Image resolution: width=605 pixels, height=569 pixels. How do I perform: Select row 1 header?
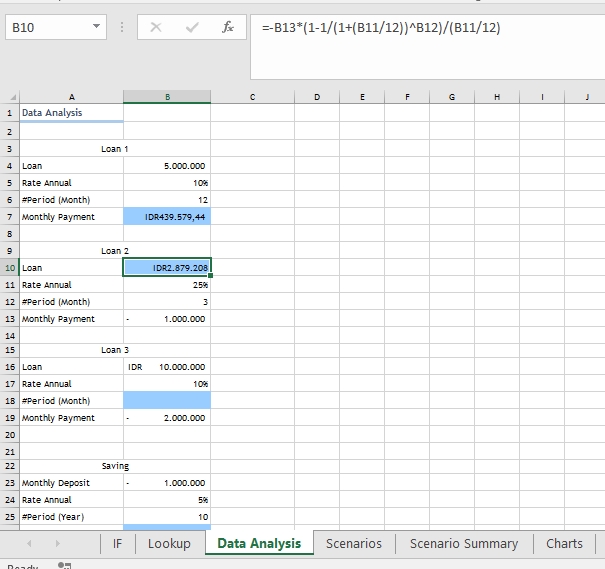pos(10,113)
